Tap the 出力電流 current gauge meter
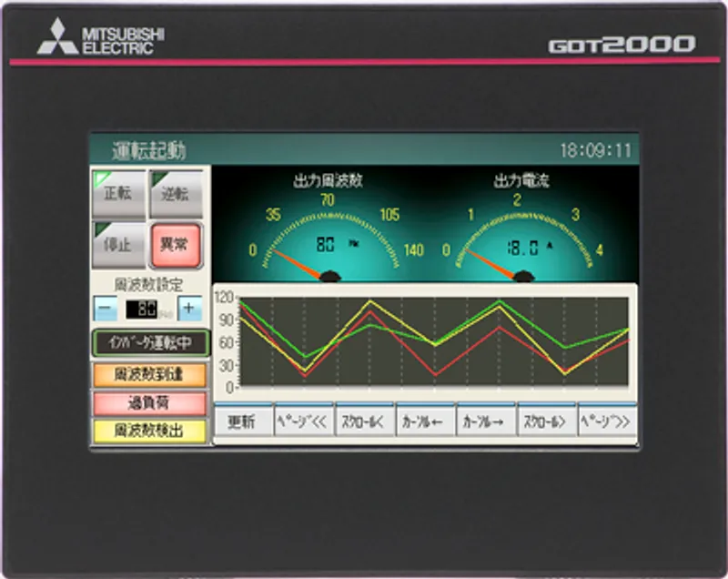The width and height of the screenshot is (728, 579). pos(524,237)
